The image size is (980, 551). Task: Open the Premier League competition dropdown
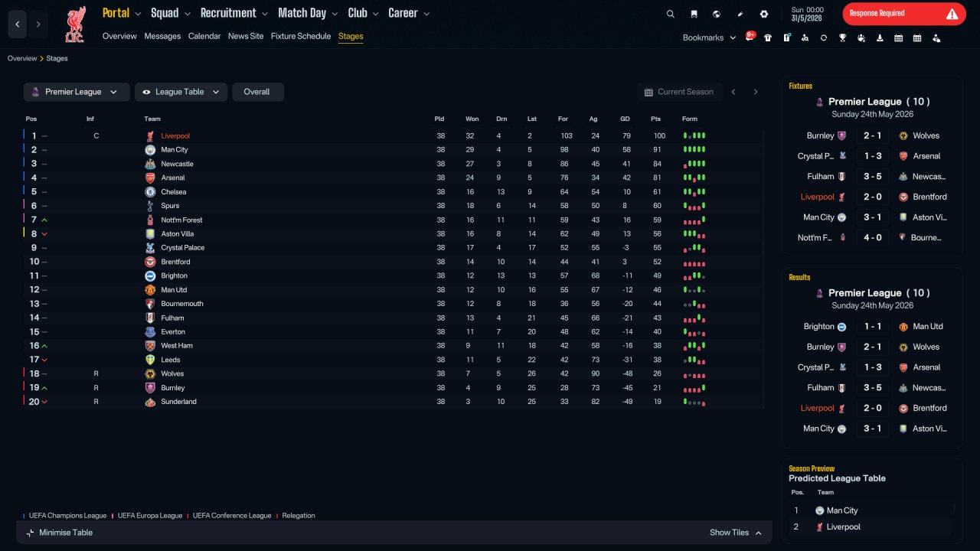(77, 92)
